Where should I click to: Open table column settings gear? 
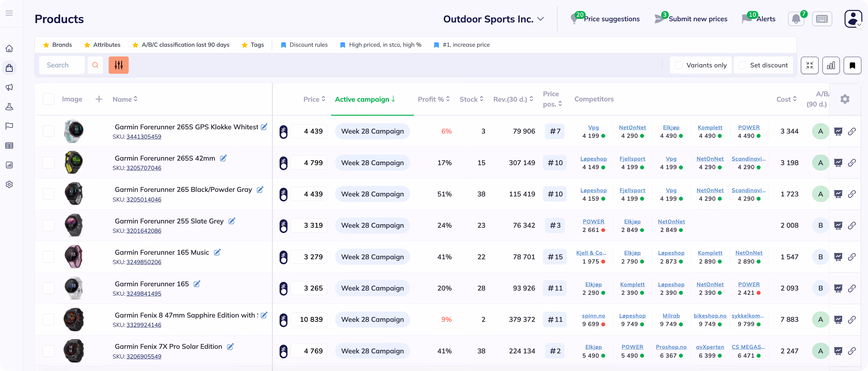(845, 99)
